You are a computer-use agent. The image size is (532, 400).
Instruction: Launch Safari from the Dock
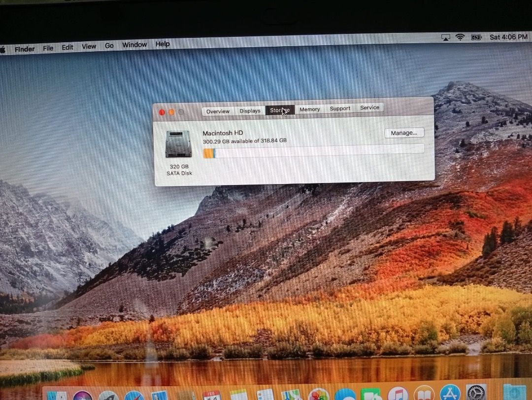coord(134,396)
